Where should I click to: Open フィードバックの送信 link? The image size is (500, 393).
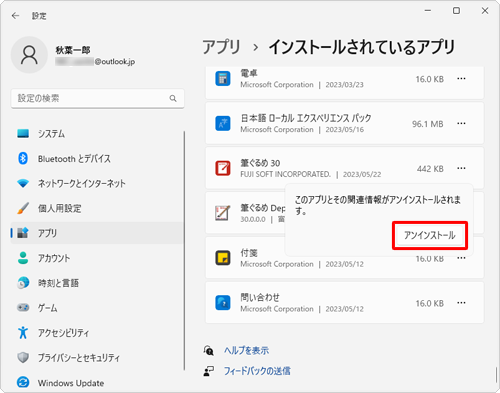(257, 371)
